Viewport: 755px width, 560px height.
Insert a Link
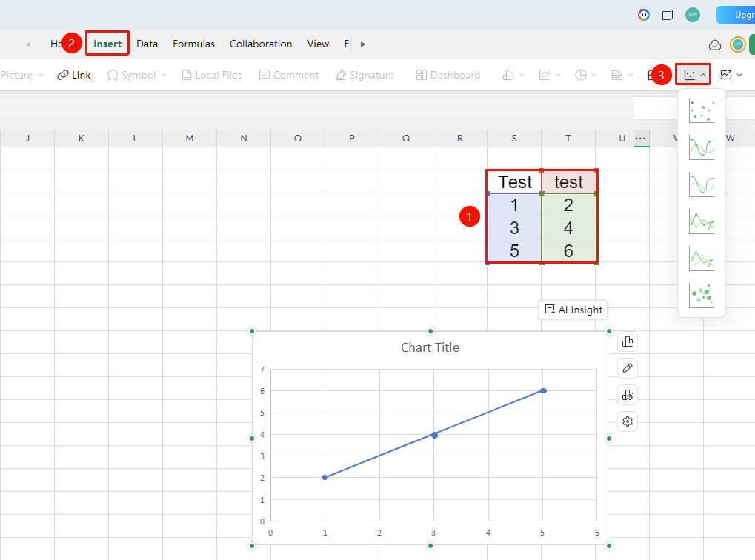click(73, 75)
